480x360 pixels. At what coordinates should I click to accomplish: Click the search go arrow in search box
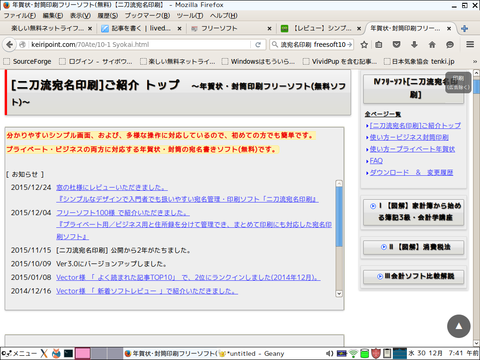(x=349, y=45)
